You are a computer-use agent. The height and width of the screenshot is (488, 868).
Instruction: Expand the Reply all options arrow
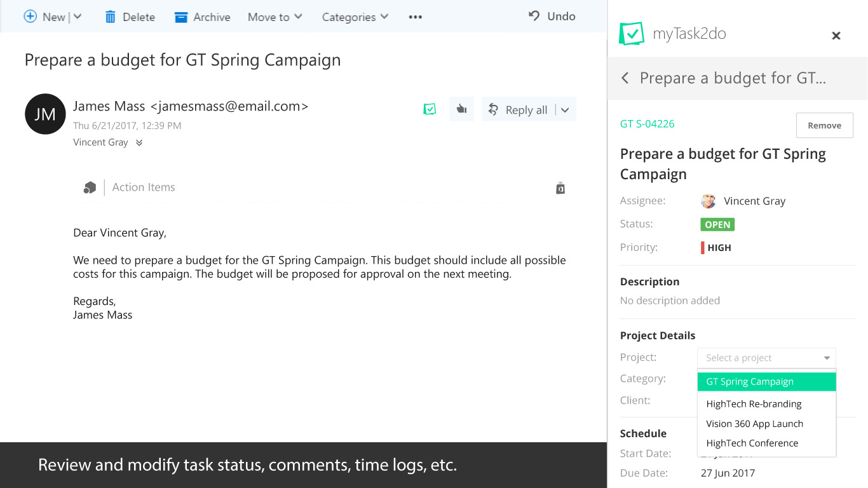(565, 110)
